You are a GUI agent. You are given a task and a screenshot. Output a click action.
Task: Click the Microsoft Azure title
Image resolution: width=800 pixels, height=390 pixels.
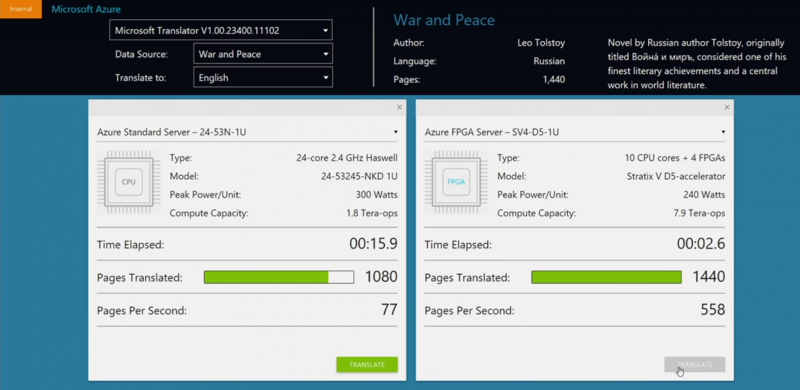[86, 9]
